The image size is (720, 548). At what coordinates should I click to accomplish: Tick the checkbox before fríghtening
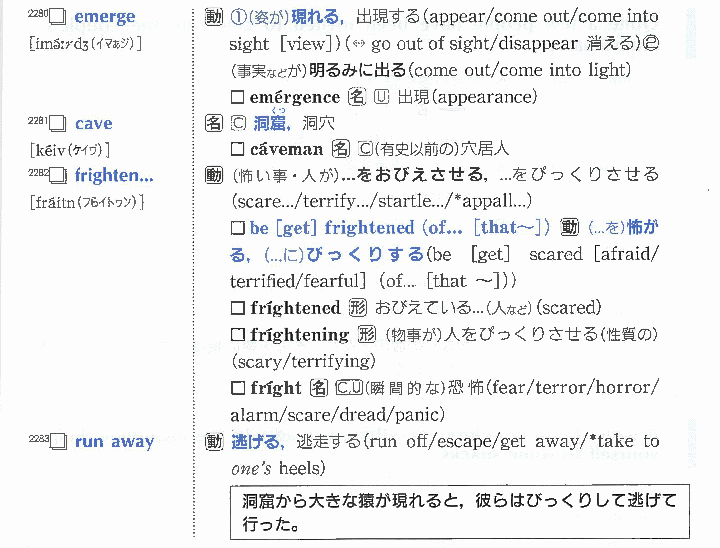(238, 335)
